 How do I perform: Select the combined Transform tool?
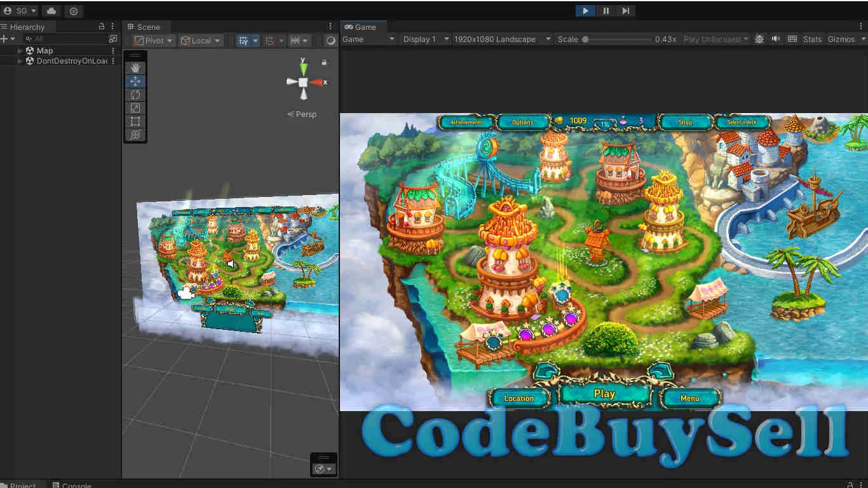point(135,135)
